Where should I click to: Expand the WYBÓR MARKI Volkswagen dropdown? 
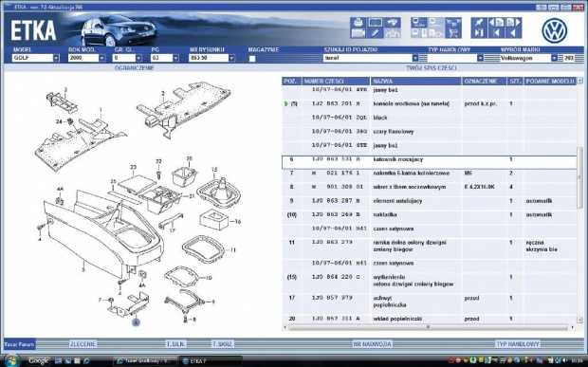pos(554,58)
